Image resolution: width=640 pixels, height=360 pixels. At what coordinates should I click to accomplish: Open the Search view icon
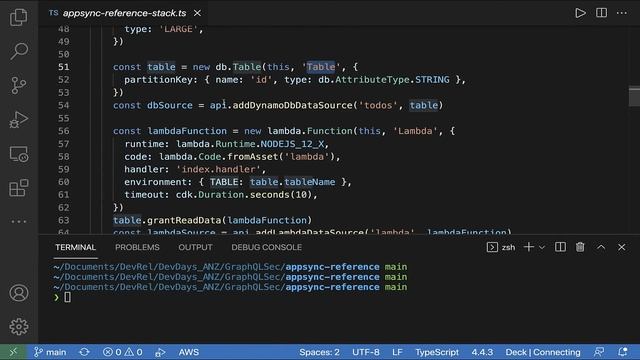[x=19, y=51]
